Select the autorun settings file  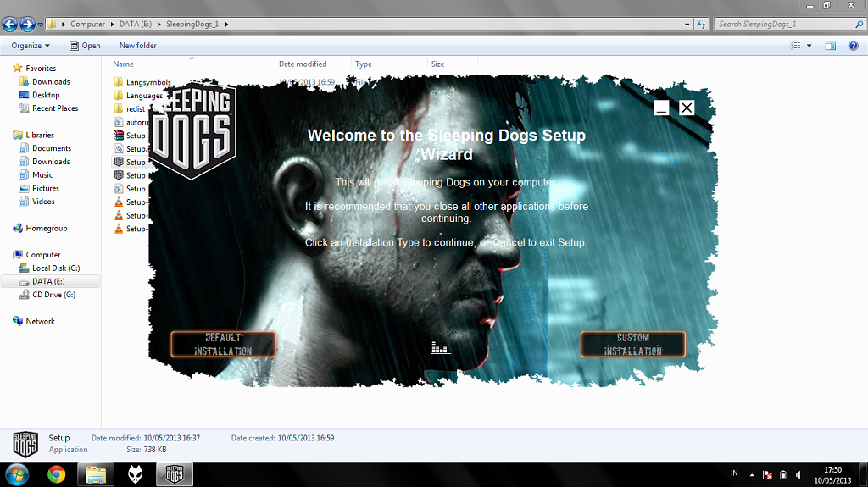coord(131,122)
